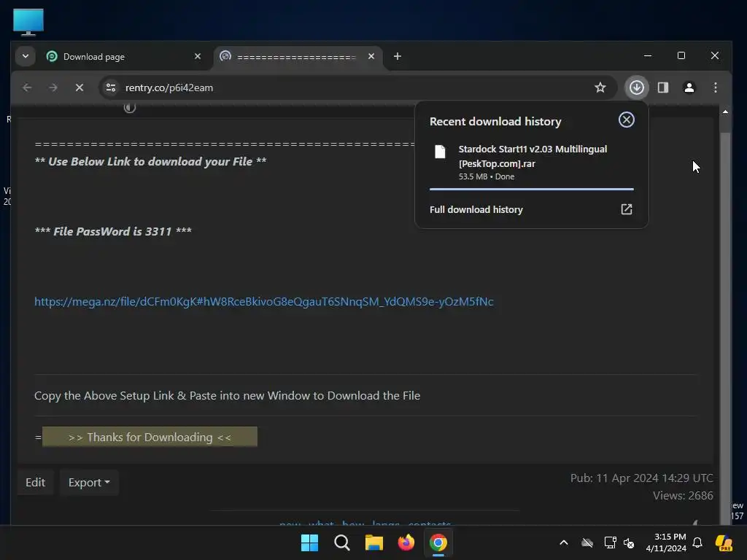Click the Pub: 11 Apr 2024 date text
Screen dimensions: 747x560
click(642, 478)
